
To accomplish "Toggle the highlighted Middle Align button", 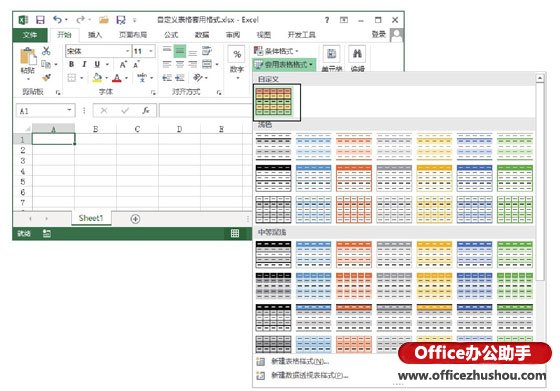I will click(x=180, y=51).
